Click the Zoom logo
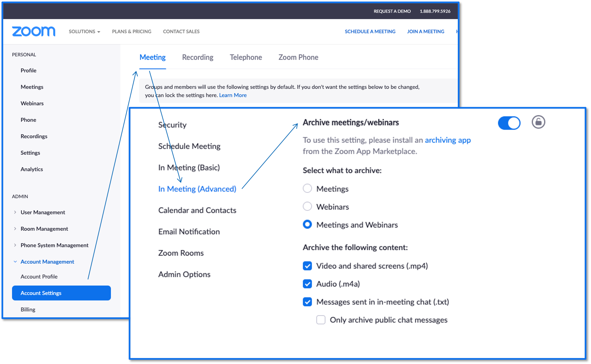 click(33, 31)
